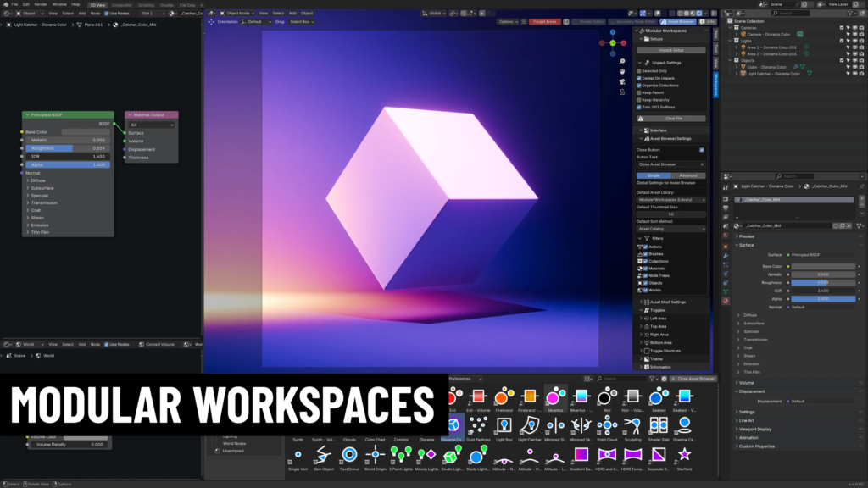
Task: Choose the Light Box asset
Action: pyautogui.click(x=504, y=426)
